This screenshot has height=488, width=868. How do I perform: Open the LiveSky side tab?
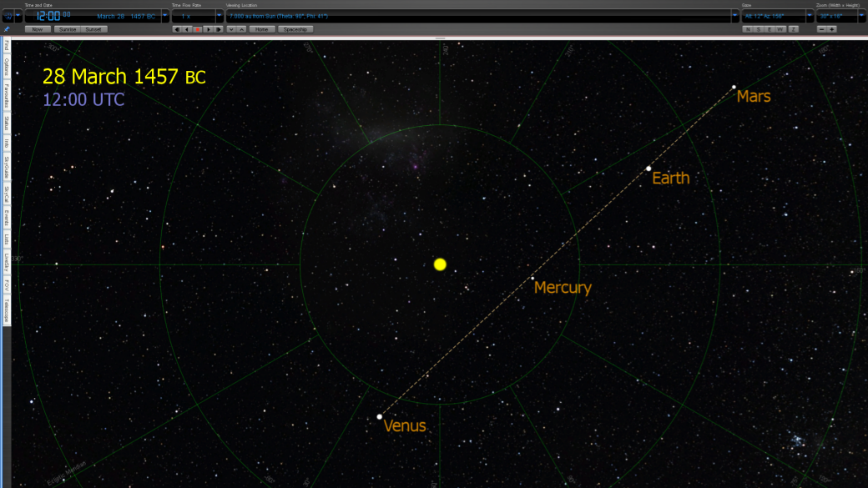click(x=7, y=262)
